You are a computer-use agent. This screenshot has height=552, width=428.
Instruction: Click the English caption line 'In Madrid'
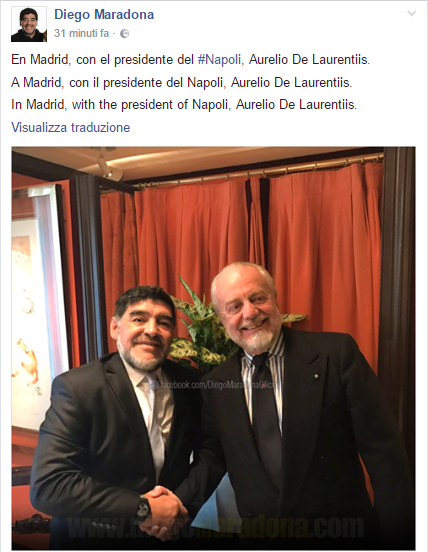click(x=184, y=105)
